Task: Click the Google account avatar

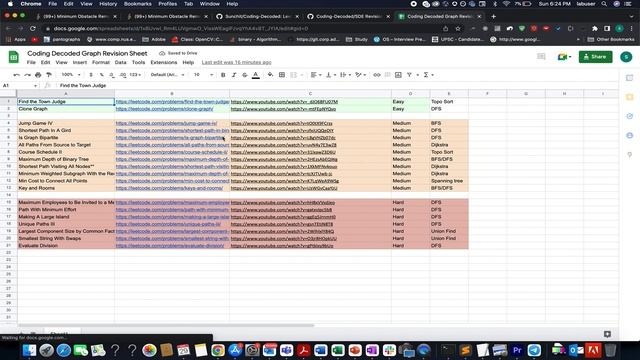Action: coord(626,57)
